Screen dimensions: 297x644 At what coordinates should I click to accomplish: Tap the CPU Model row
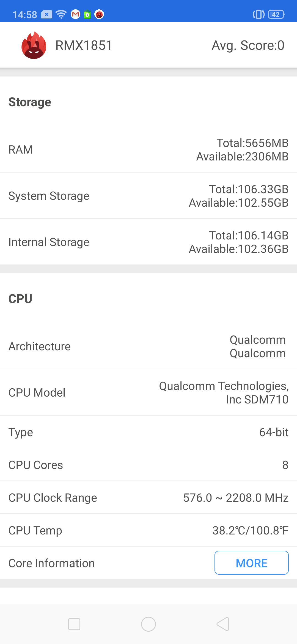148,393
